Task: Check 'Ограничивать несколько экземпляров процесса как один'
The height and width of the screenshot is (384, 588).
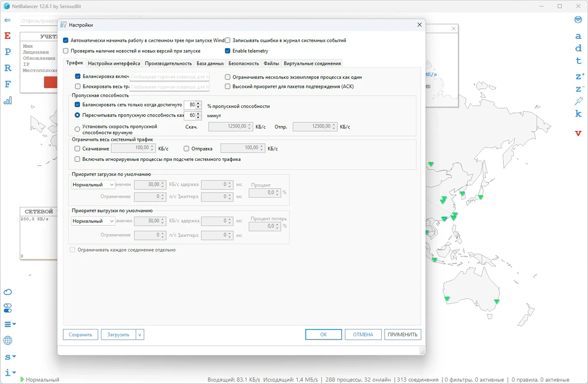Action: click(x=227, y=77)
